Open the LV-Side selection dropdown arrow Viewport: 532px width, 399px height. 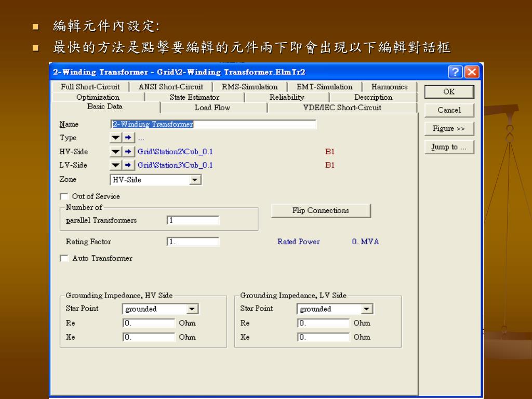coord(116,165)
